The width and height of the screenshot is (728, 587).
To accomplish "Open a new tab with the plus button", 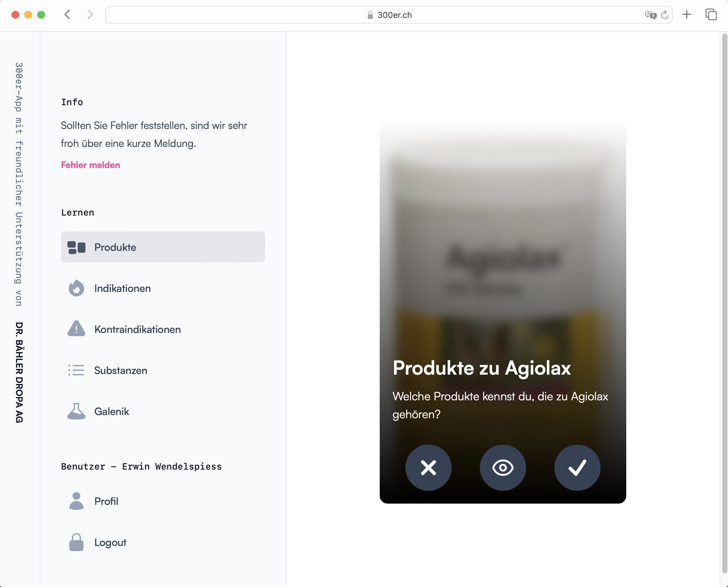I will pos(687,14).
